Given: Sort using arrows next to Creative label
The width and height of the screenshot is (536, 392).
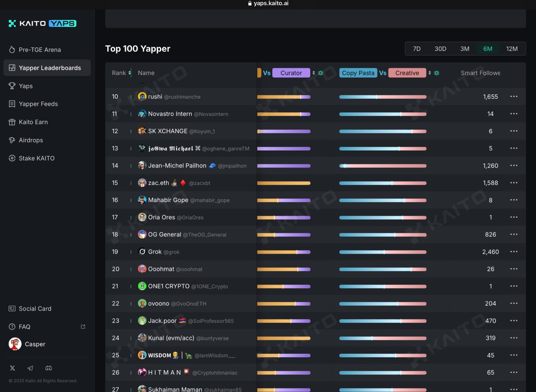Looking at the screenshot, I should tap(430, 73).
